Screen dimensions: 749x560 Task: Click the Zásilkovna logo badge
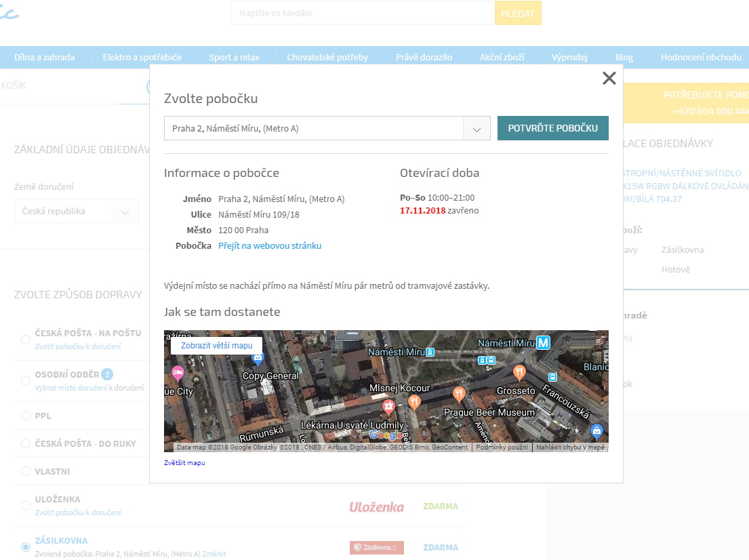376,548
